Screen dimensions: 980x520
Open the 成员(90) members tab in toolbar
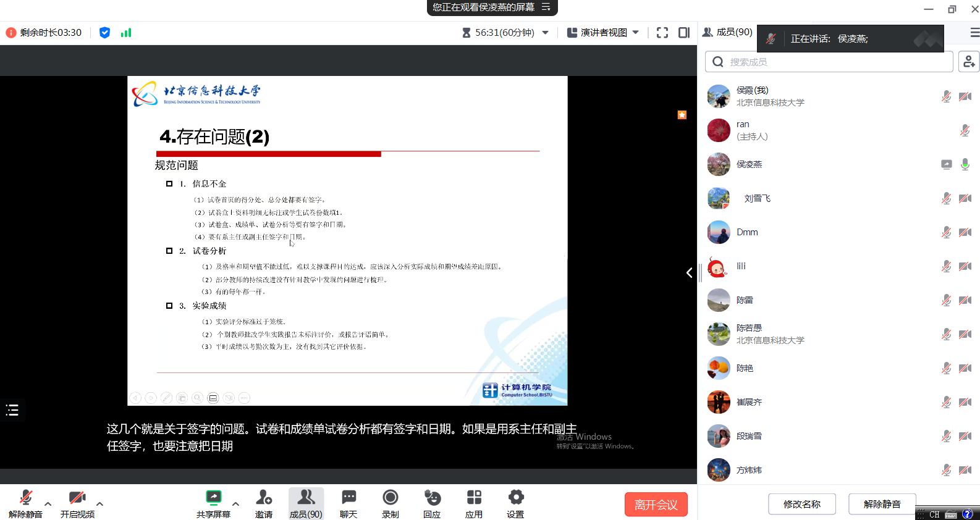[306, 503]
